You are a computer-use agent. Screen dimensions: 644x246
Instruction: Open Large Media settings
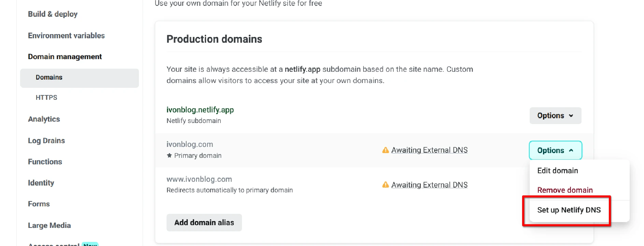tap(49, 225)
